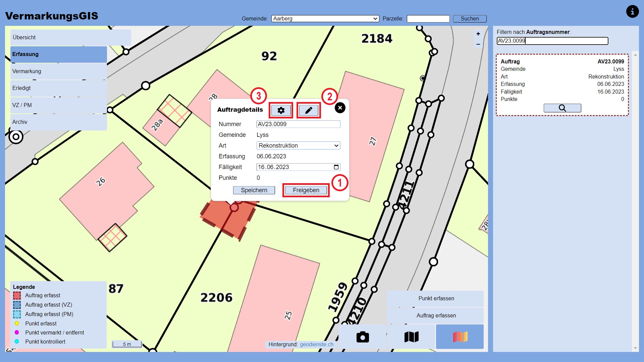Screen dimensions: 644x362
Task: Select the circular target icon below the sidebar
Action: 16,137
